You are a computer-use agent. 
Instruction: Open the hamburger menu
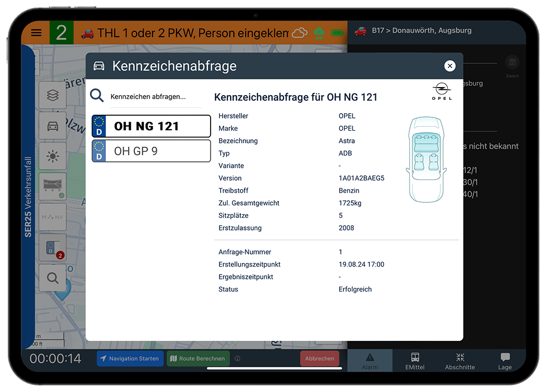tap(36, 33)
